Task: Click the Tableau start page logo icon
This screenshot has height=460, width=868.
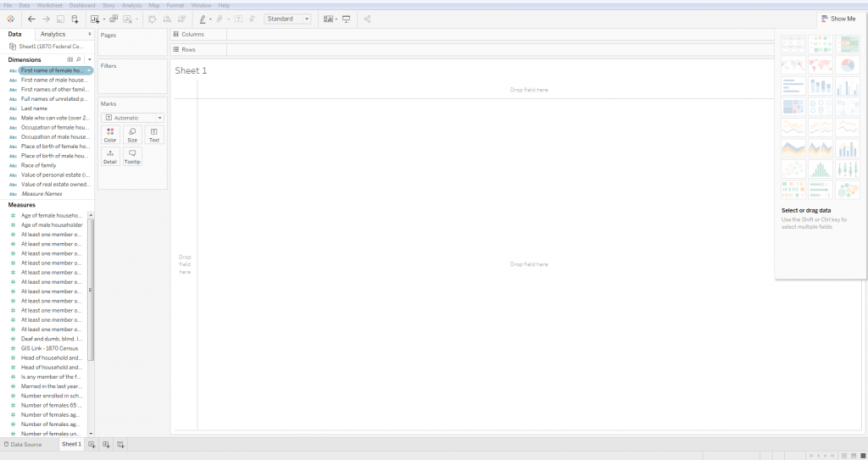Action: pyautogui.click(x=10, y=19)
